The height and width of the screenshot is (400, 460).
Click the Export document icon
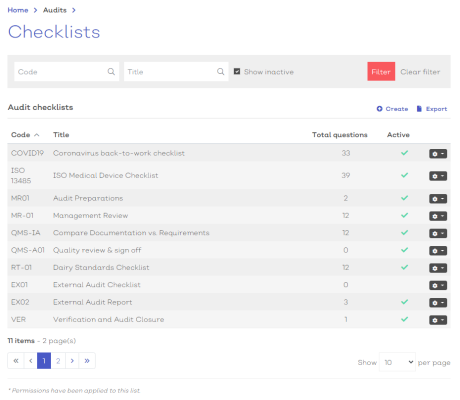pyautogui.click(x=419, y=109)
